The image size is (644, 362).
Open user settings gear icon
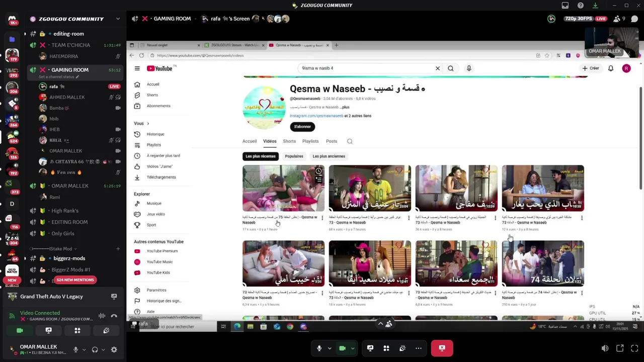(114, 349)
